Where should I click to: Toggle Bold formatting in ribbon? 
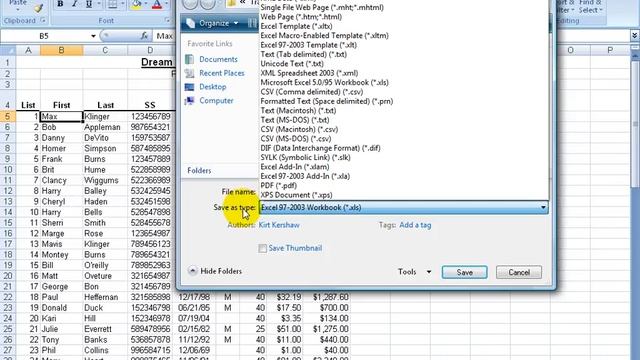60,4
